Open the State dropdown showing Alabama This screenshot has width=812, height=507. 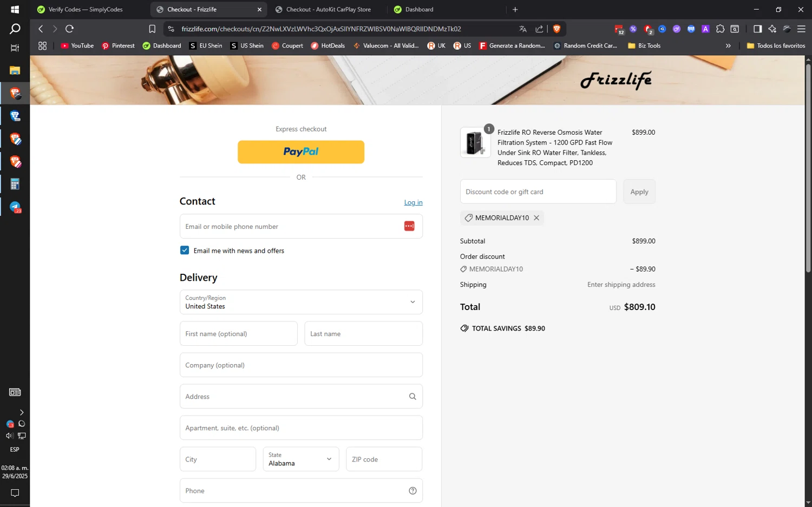pyautogui.click(x=301, y=459)
